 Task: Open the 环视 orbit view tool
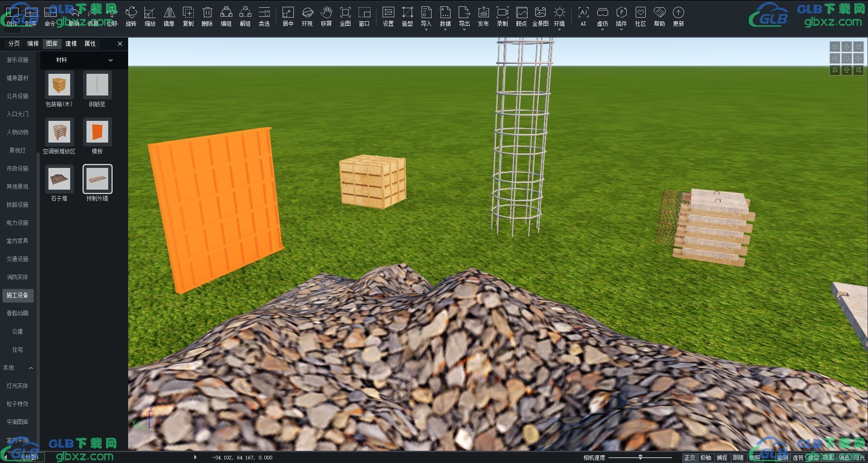[307, 17]
